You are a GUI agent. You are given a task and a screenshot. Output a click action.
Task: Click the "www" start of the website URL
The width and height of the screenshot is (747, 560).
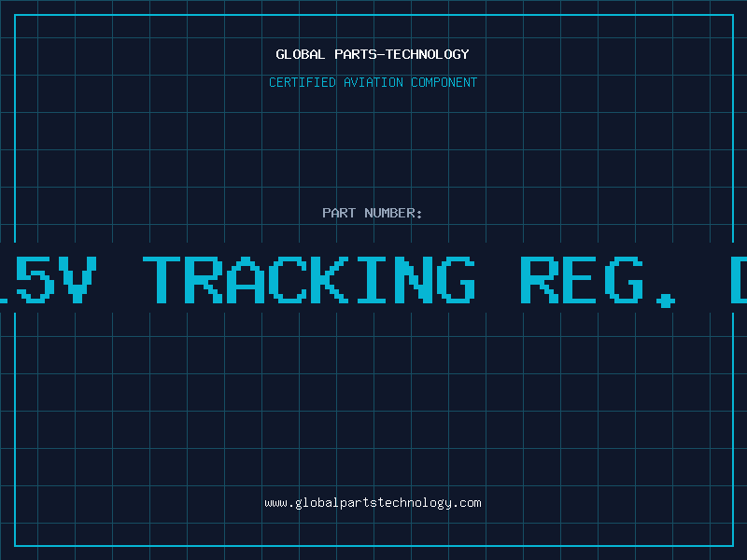pos(275,504)
